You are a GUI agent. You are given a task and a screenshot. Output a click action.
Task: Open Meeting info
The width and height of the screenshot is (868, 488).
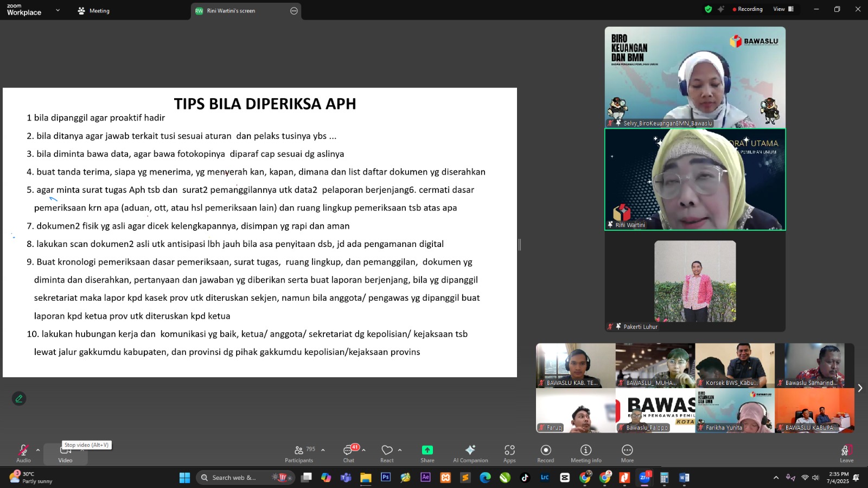586,454
